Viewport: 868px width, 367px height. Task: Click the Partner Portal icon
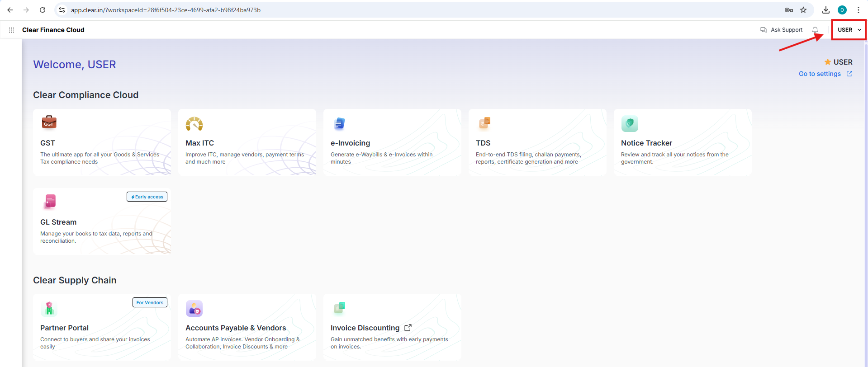click(49, 308)
